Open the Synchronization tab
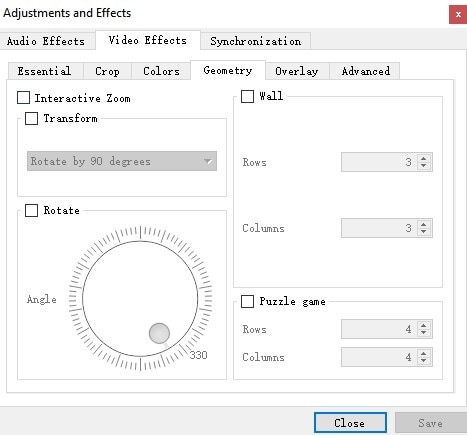This screenshot has height=435, width=467. click(256, 41)
